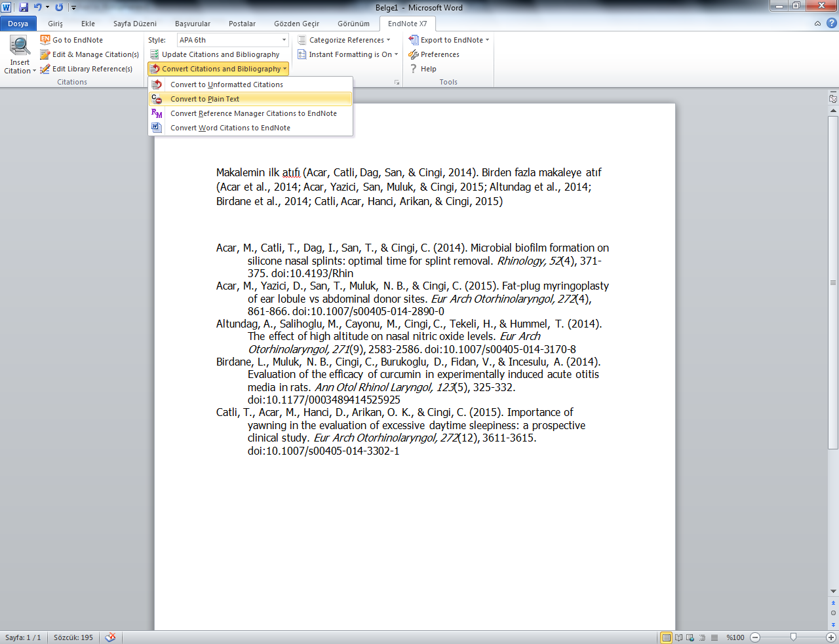Choose Convert to Unformatted Citations

pos(250,85)
